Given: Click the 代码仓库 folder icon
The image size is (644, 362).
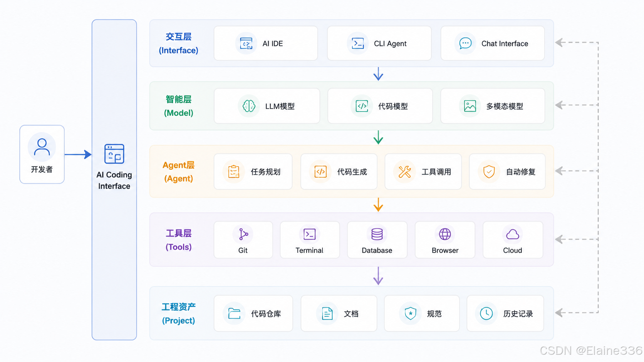Looking at the screenshot, I should pyautogui.click(x=234, y=314).
